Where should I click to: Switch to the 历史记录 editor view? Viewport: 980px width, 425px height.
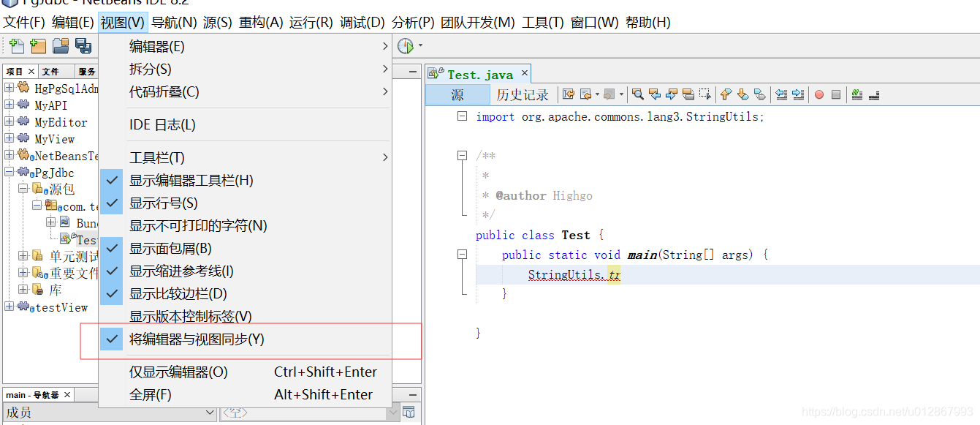523,94
